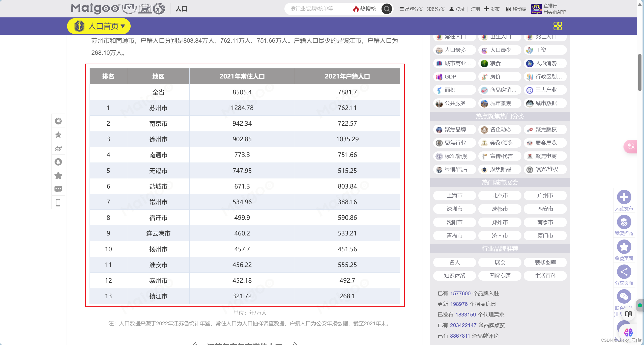Click the 入驻发布 plus icon
The height and width of the screenshot is (345, 644).
coord(624,197)
